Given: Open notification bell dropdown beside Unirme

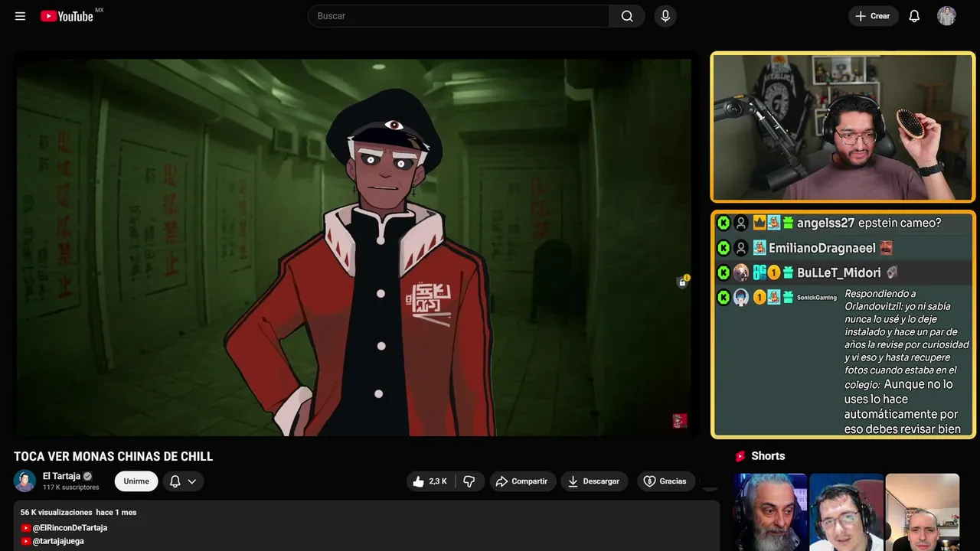Looking at the screenshot, I should click(x=183, y=481).
